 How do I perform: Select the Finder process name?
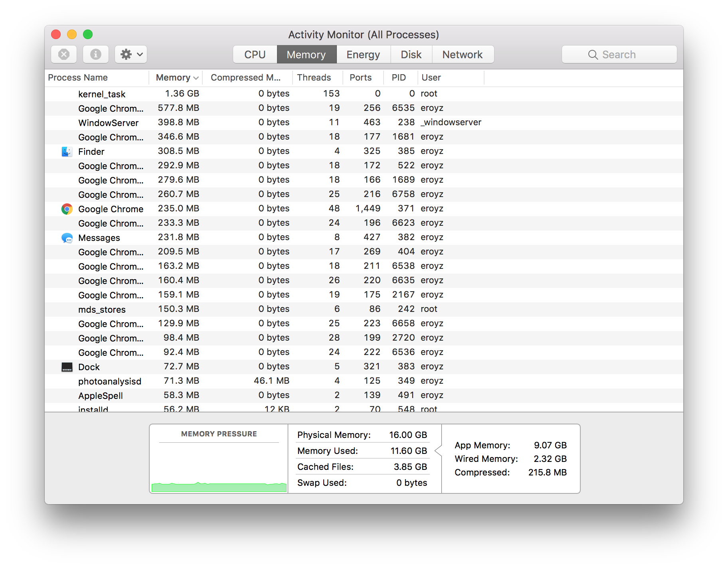(91, 152)
